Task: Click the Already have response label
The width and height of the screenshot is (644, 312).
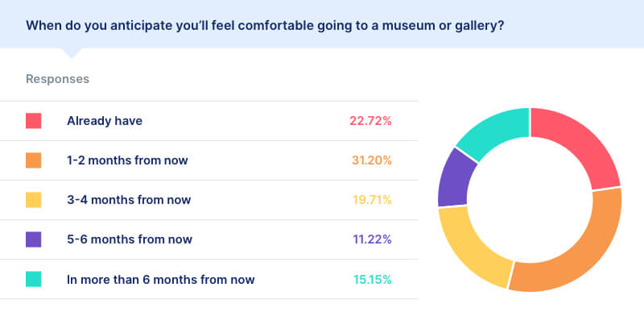Action: coord(105,121)
